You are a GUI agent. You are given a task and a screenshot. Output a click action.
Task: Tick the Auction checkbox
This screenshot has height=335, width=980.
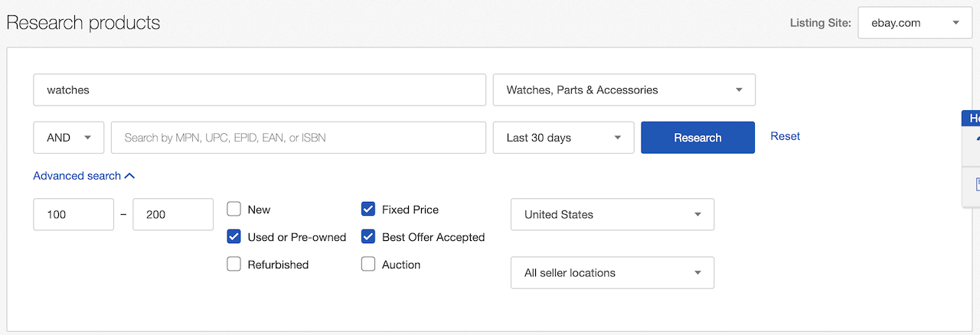[368, 265]
